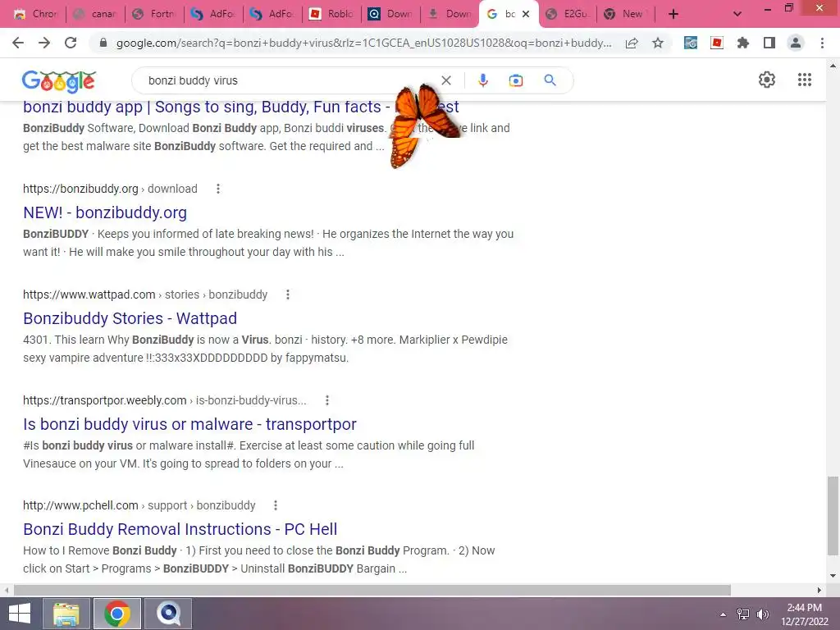Click the https://www.wattpad.com URL breadcrumb
840x630 pixels.
[x=89, y=294]
